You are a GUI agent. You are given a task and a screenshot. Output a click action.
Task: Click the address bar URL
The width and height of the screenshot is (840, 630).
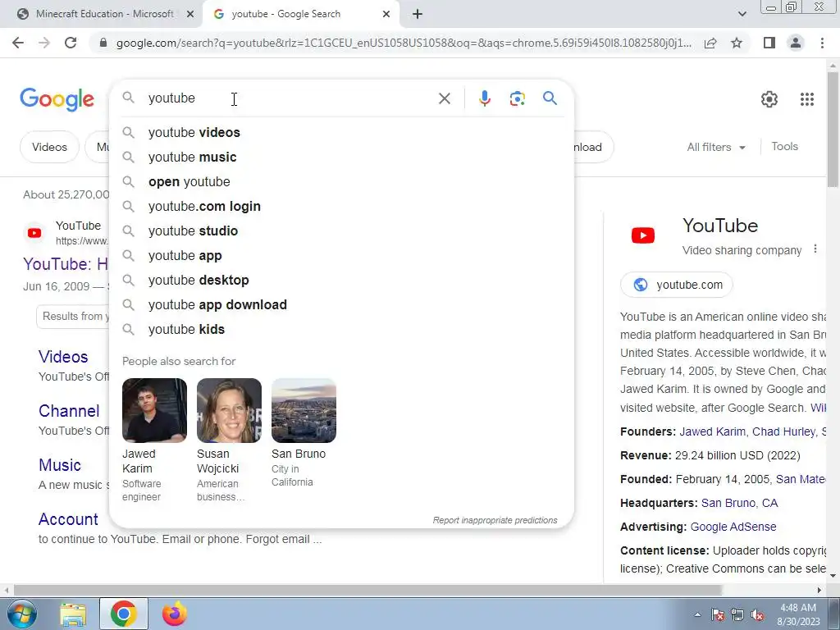[404, 43]
